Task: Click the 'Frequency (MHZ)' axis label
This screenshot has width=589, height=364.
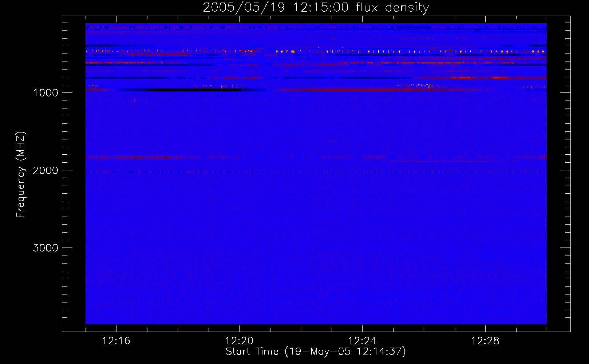Action: (x=21, y=175)
